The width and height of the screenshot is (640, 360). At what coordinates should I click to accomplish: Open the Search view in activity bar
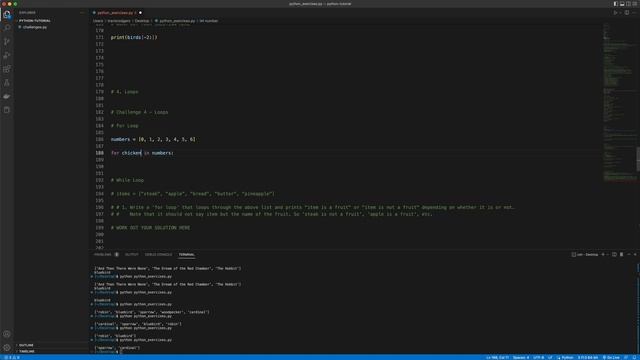[x=7, y=28]
